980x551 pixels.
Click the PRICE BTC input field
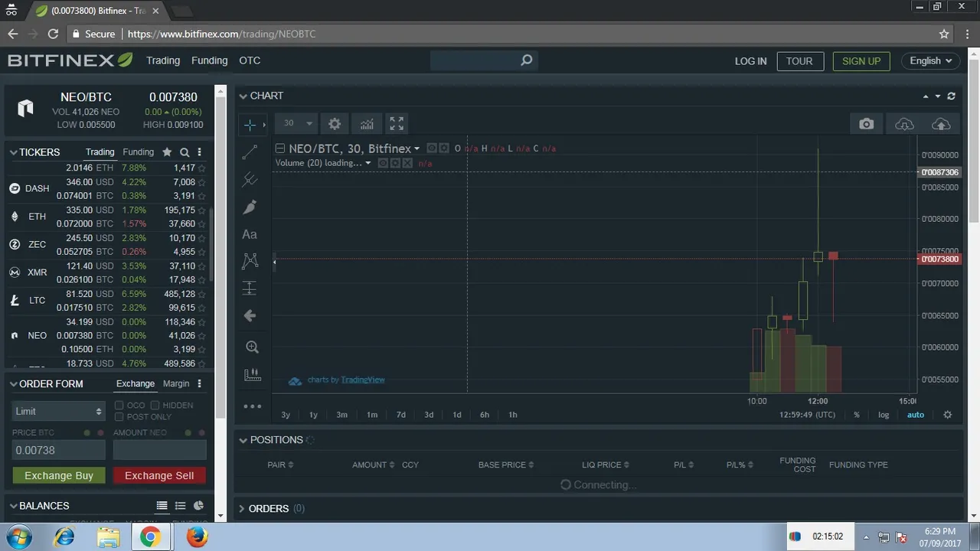tap(59, 450)
